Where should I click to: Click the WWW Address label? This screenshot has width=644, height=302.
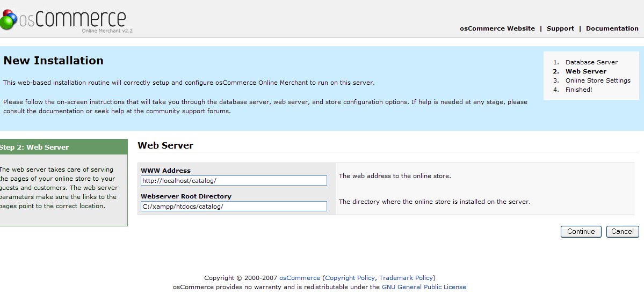[x=165, y=170]
